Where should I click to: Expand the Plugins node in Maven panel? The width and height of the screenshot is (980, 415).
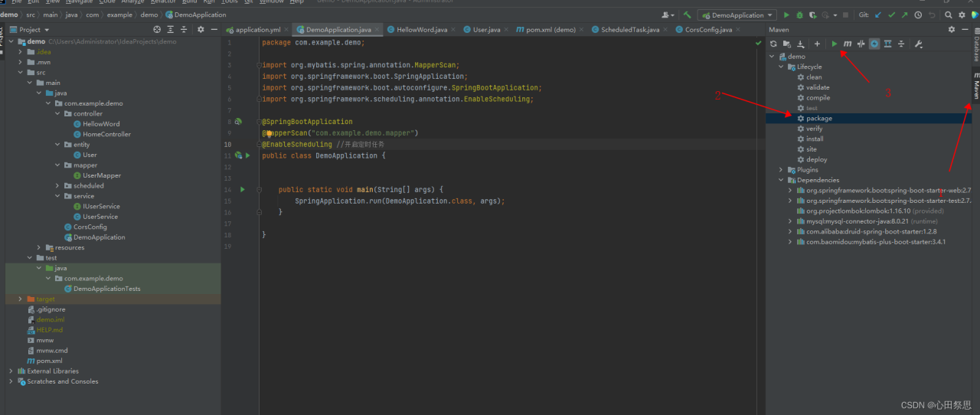[x=781, y=170]
